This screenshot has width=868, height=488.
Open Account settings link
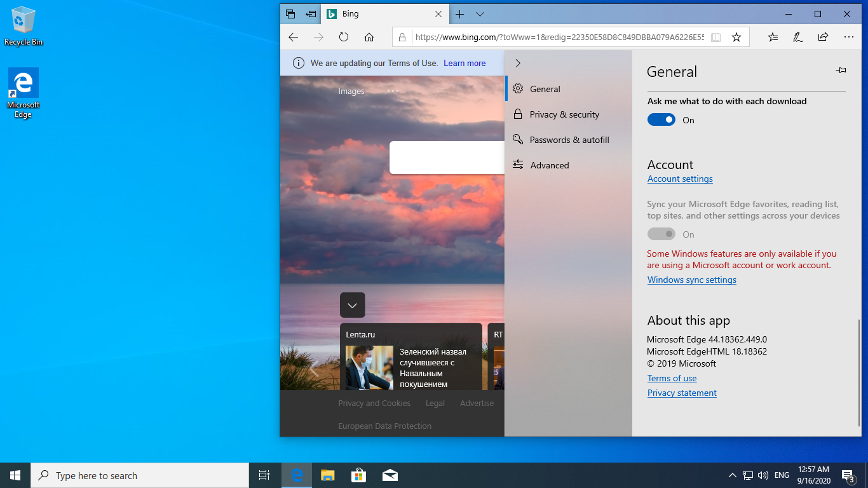click(x=680, y=179)
